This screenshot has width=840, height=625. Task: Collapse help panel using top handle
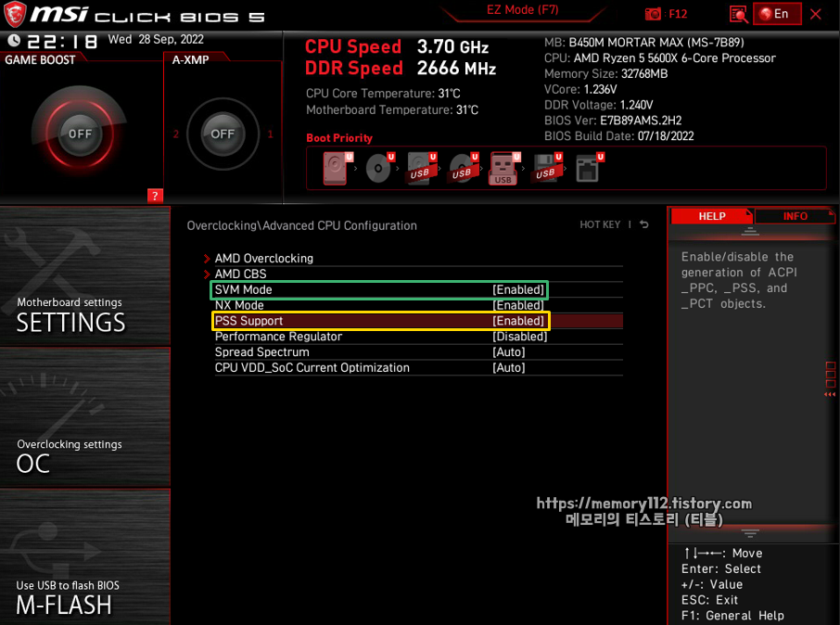coord(750,232)
